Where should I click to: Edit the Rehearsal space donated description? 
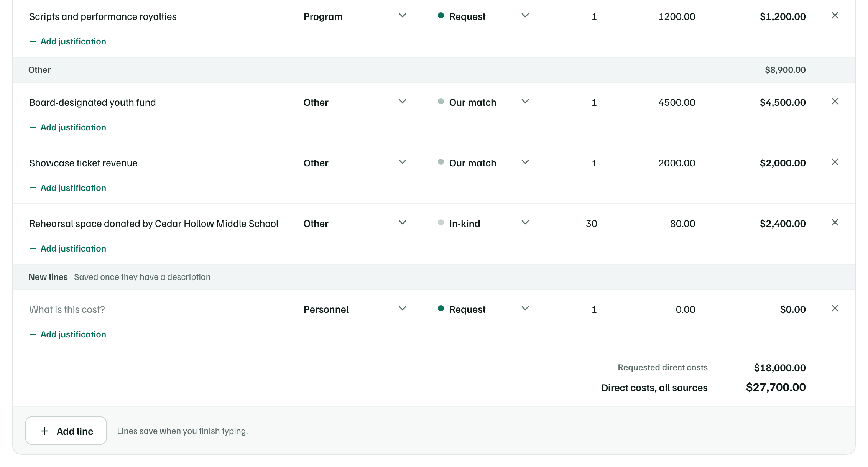point(153,224)
